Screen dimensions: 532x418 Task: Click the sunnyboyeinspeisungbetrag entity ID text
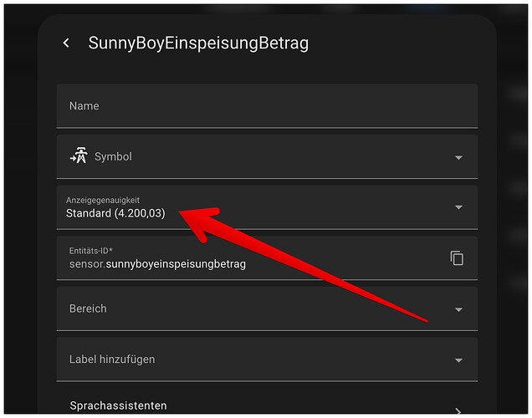[x=176, y=263]
